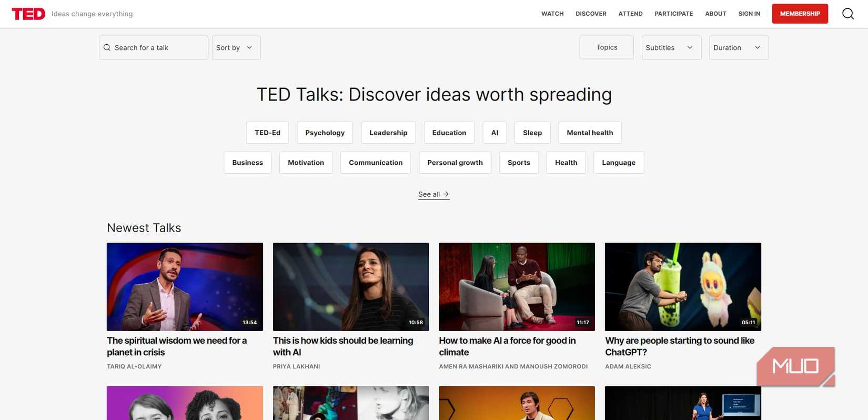Open second-row thumbnail of woman in blue dress

tap(683, 403)
